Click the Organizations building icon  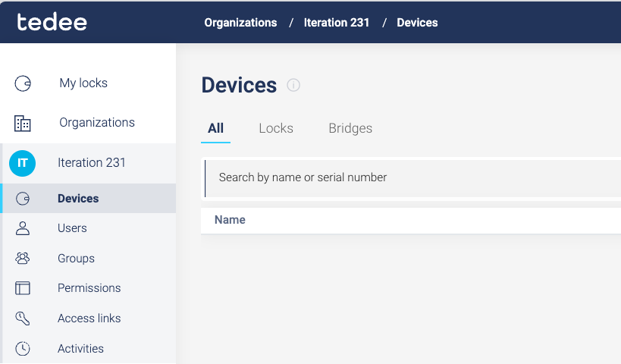pyautogui.click(x=23, y=123)
